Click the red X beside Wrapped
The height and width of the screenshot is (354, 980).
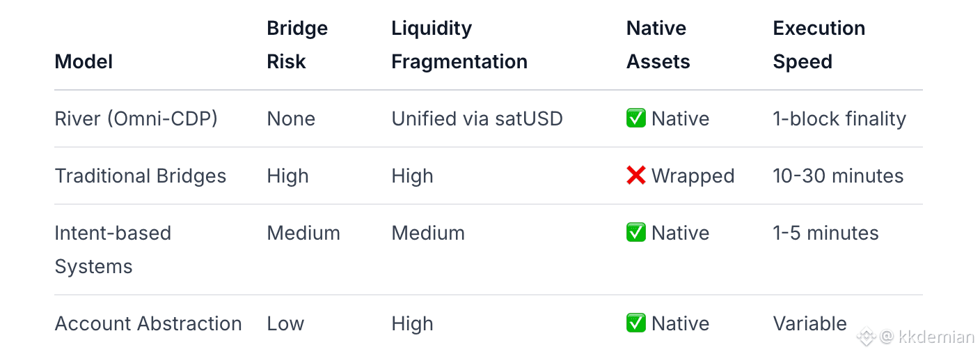(636, 176)
